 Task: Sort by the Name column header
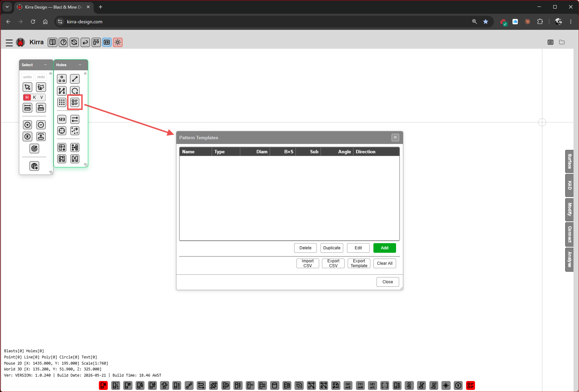tap(196, 152)
